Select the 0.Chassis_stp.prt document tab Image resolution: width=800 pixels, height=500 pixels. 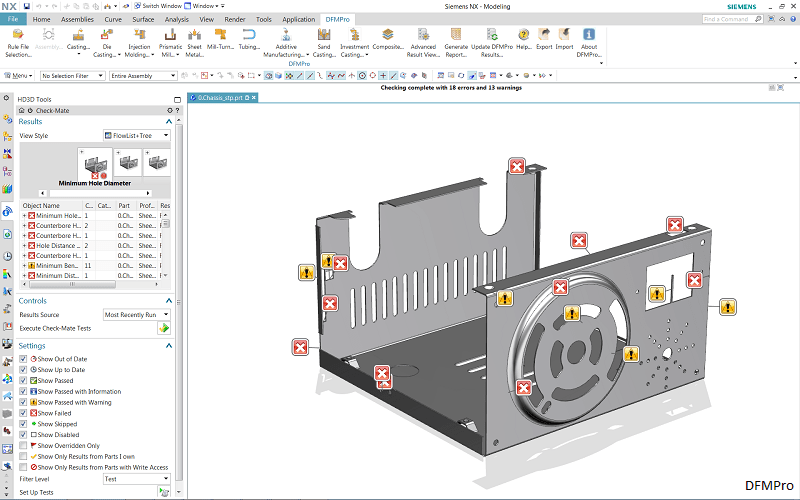coord(223,97)
